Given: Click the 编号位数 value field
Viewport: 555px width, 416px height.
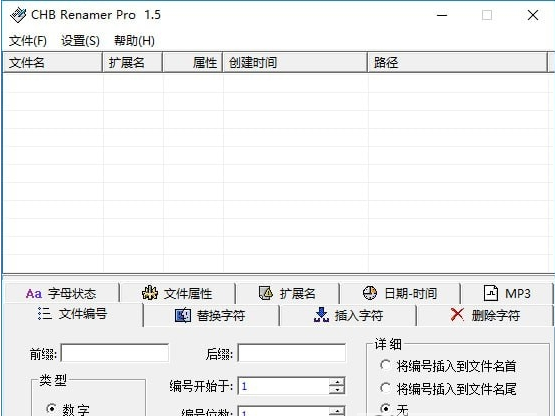Looking at the screenshot, I should [x=284, y=411].
